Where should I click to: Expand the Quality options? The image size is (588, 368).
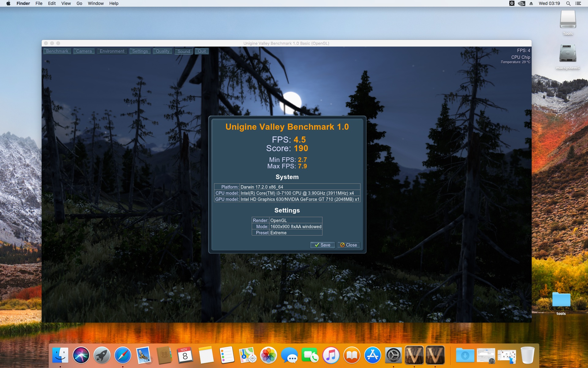pos(163,51)
